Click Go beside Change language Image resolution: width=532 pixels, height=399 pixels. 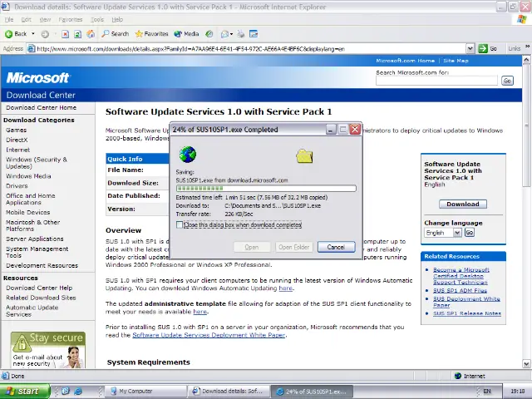pyautogui.click(x=469, y=233)
